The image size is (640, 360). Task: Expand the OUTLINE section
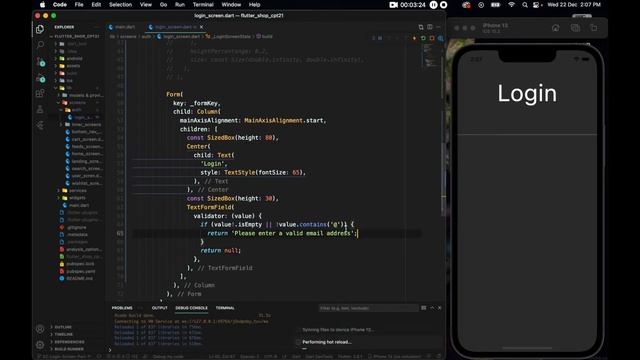point(63,327)
